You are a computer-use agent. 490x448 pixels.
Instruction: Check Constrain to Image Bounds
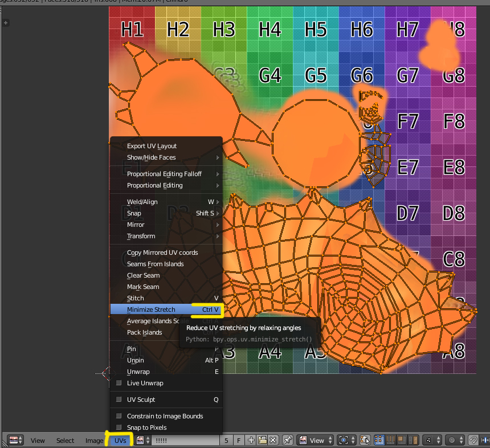(119, 416)
